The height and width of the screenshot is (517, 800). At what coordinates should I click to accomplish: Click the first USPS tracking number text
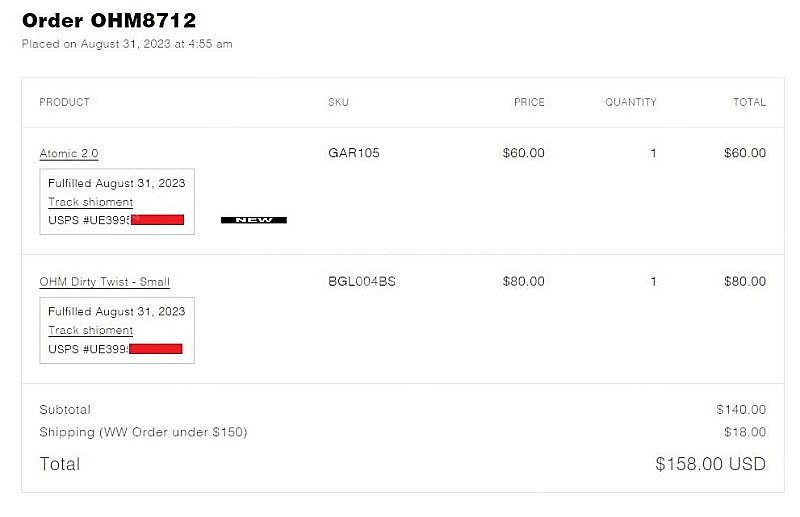(89, 220)
